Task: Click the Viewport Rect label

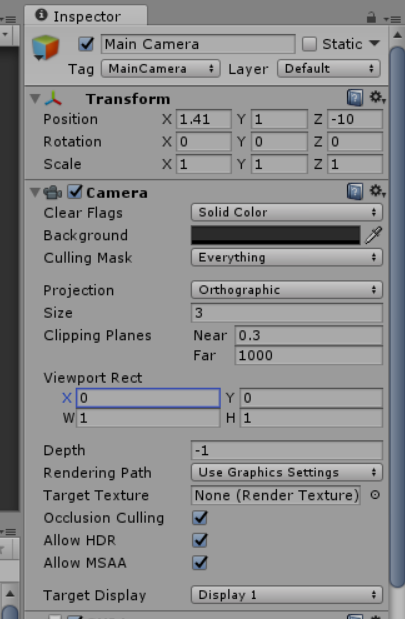Action: [93, 378]
